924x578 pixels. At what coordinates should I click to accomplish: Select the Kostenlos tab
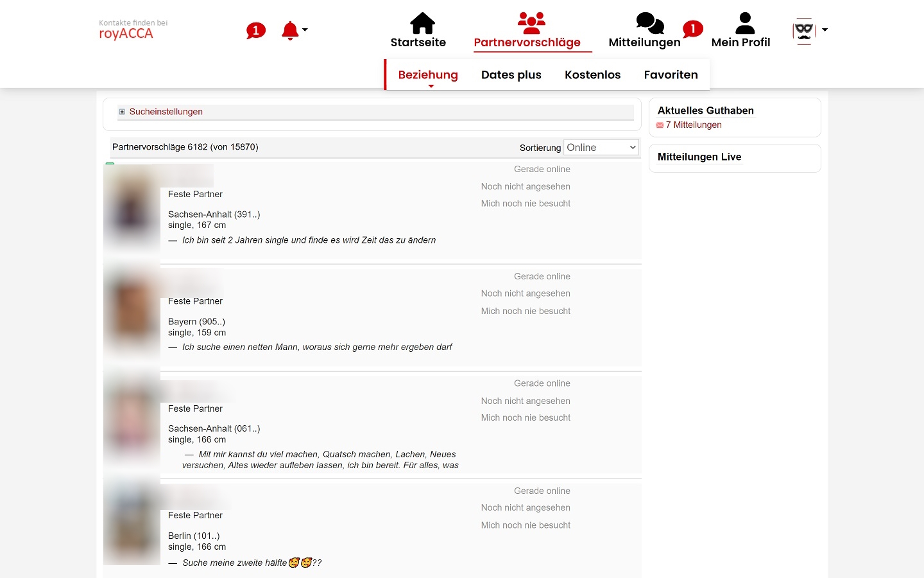click(x=592, y=74)
